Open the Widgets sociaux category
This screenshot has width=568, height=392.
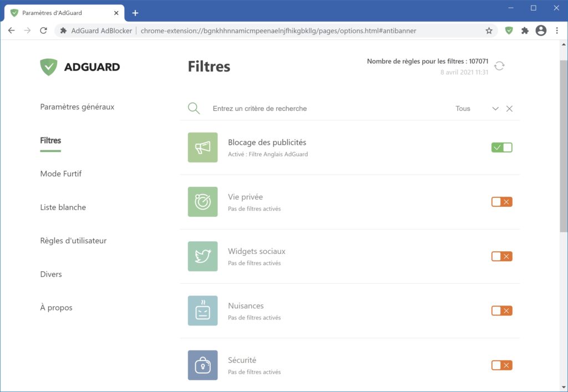(350, 256)
